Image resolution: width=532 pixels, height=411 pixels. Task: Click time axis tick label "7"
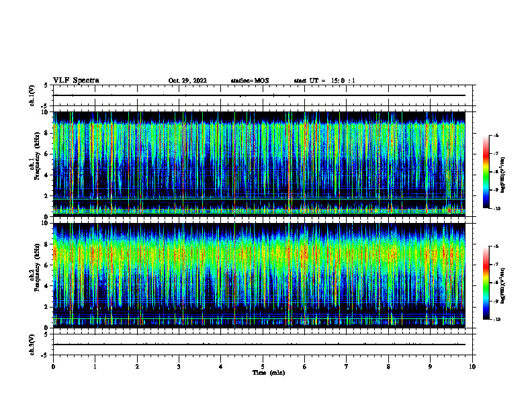tap(347, 367)
